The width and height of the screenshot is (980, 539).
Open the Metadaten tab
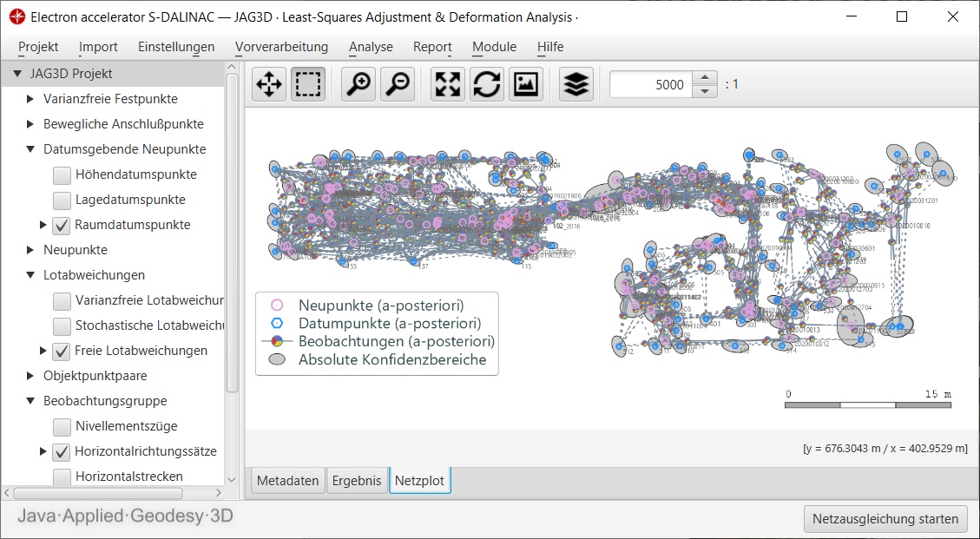point(288,481)
